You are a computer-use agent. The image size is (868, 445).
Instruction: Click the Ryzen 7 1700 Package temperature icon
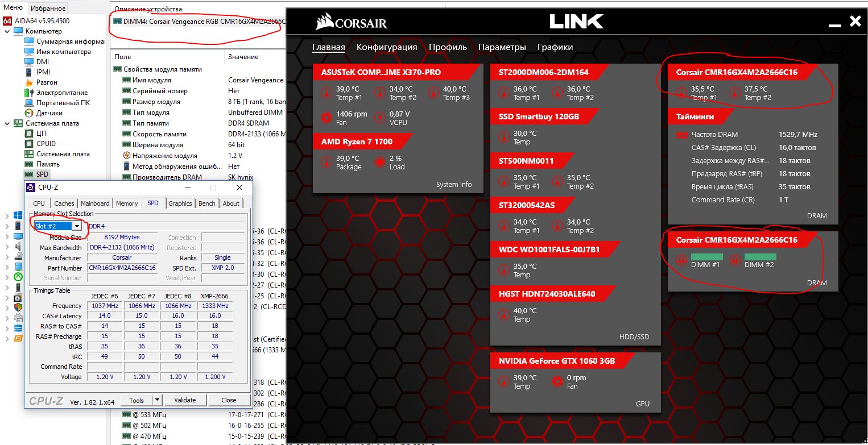(x=326, y=163)
